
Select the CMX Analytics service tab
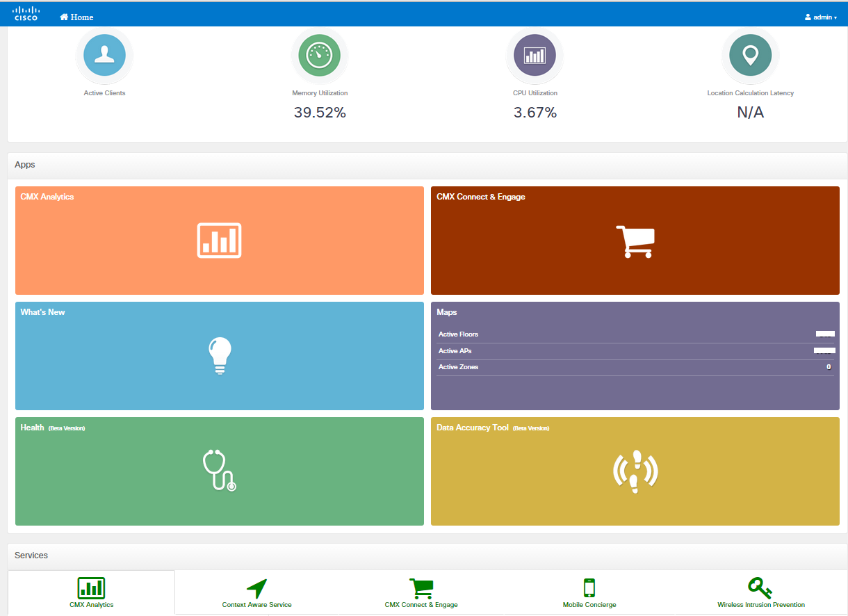[x=91, y=593]
